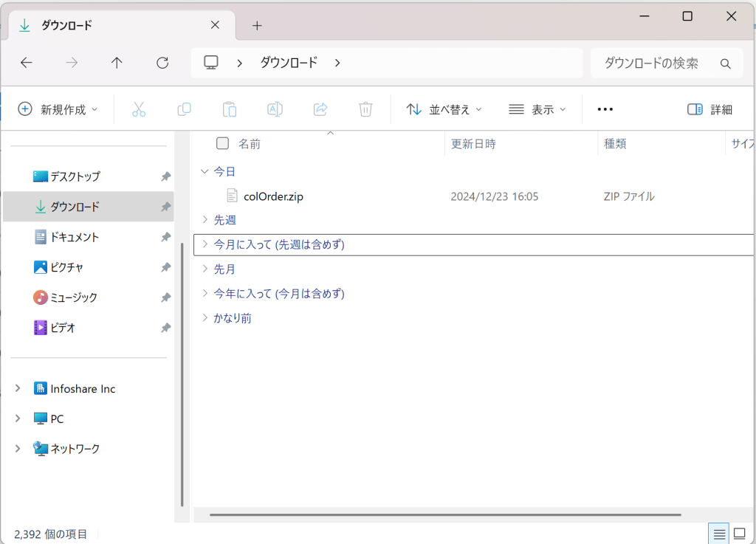This screenshot has width=756, height=544.
Task: Go up one folder level
Action: (x=117, y=63)
